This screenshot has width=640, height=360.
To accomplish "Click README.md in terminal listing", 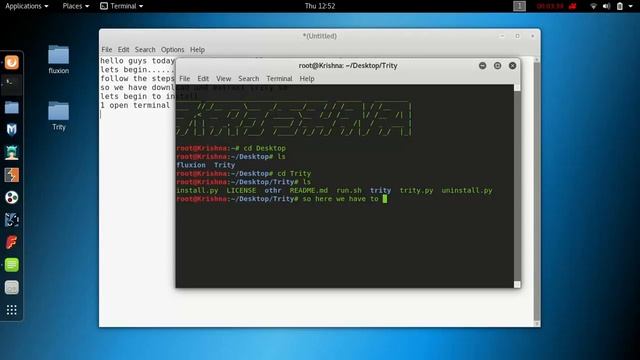I will (309, 191).
